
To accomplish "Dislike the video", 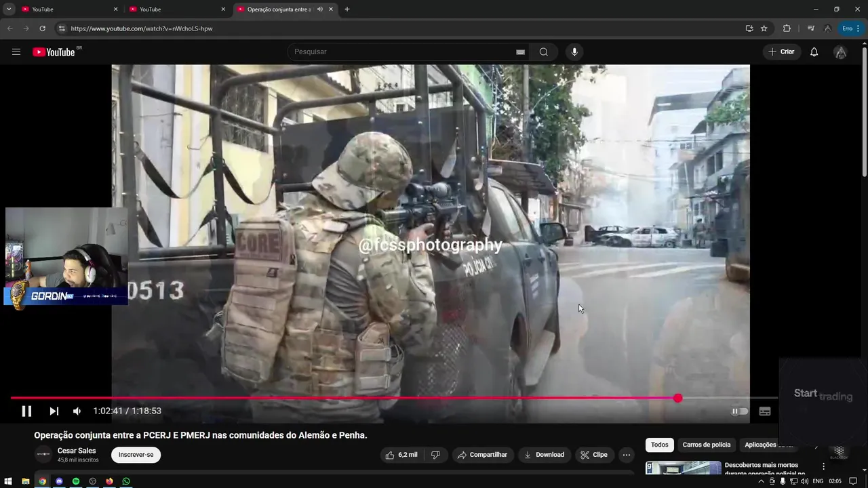I will (435, 455).
